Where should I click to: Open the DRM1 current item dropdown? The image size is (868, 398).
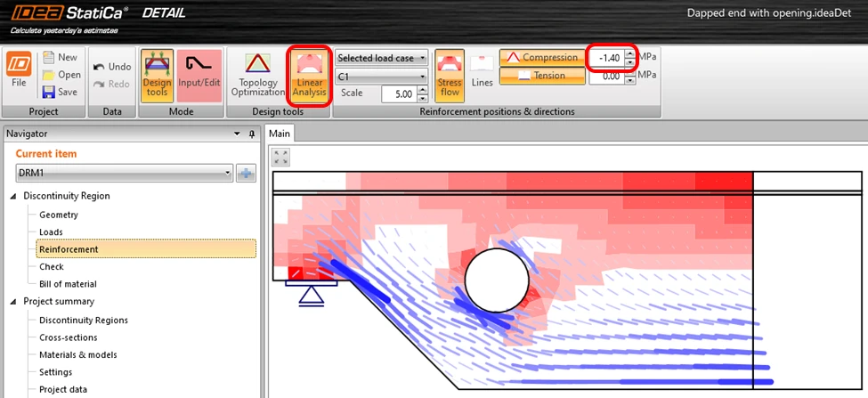tap(125, 174)
